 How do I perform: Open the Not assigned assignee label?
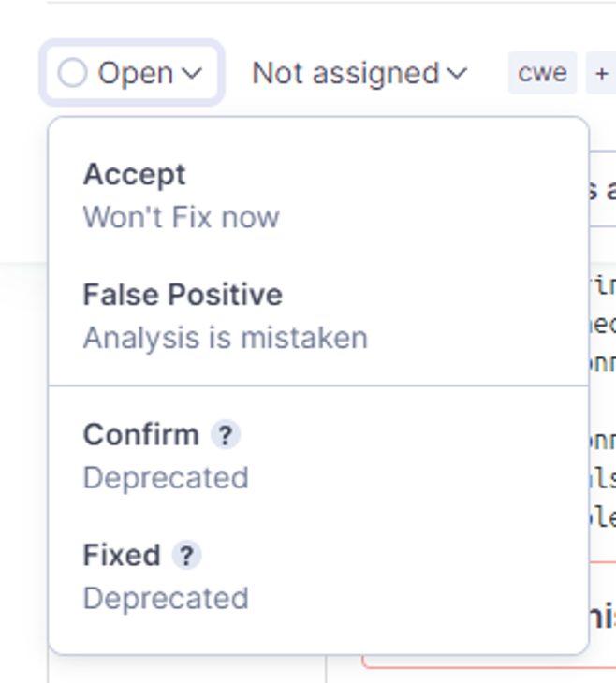(345, 73)
